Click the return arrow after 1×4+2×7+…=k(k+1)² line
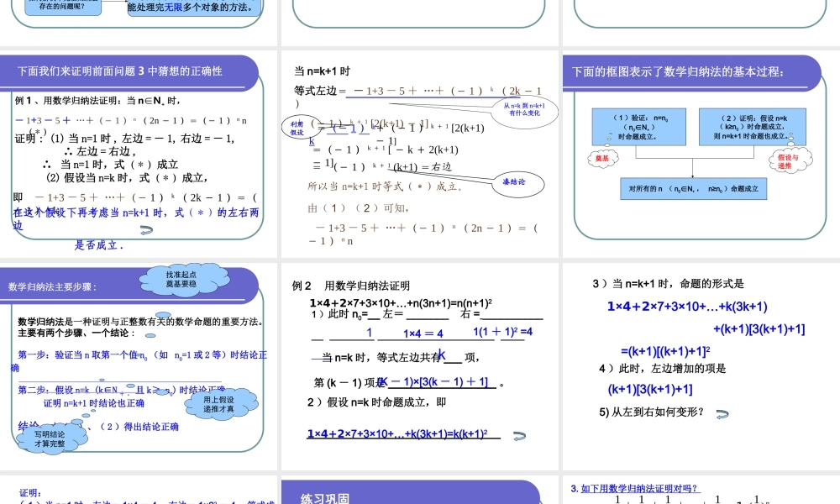Viewport: 840px width, 504px height. (x=519, y=436)
